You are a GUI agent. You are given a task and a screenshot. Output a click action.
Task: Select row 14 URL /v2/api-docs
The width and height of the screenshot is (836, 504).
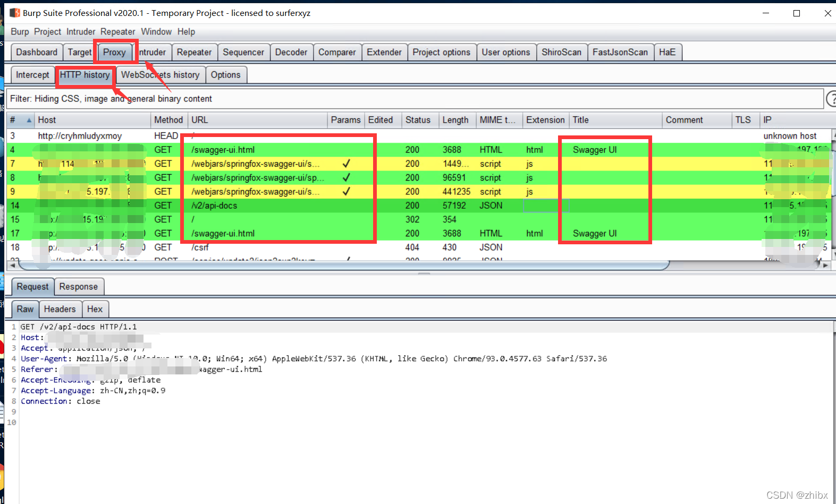tap(215, 206)
